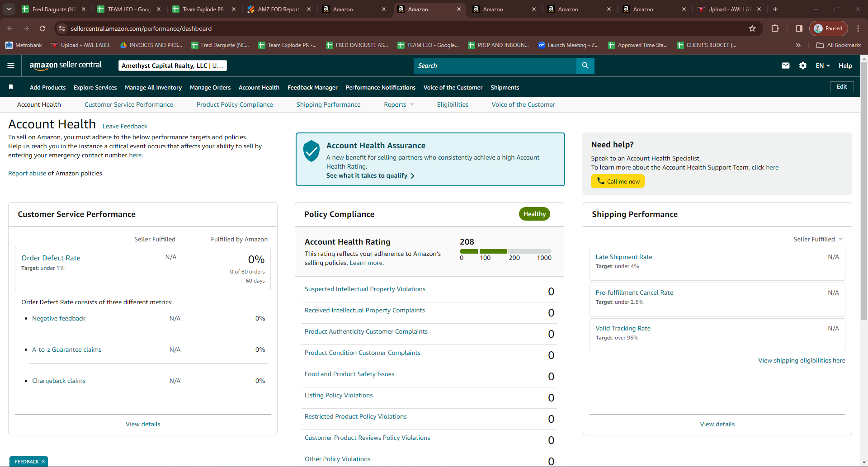Open the Negative feedback link
This screenshot has width=868, height=467.
tap(59, 318)
